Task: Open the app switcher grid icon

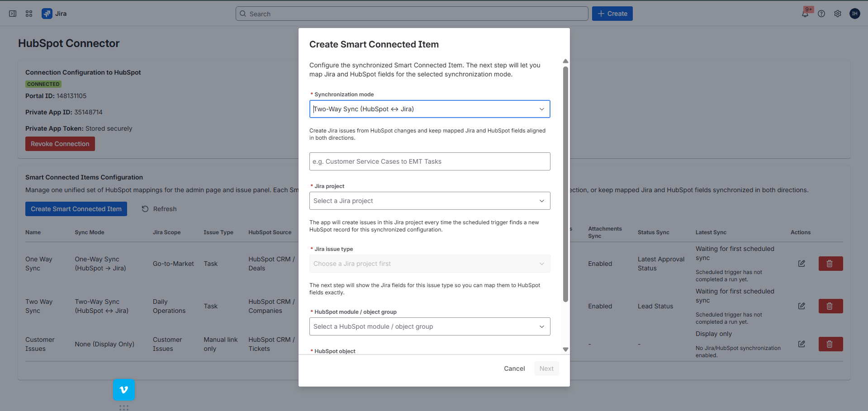Action: 28,14
